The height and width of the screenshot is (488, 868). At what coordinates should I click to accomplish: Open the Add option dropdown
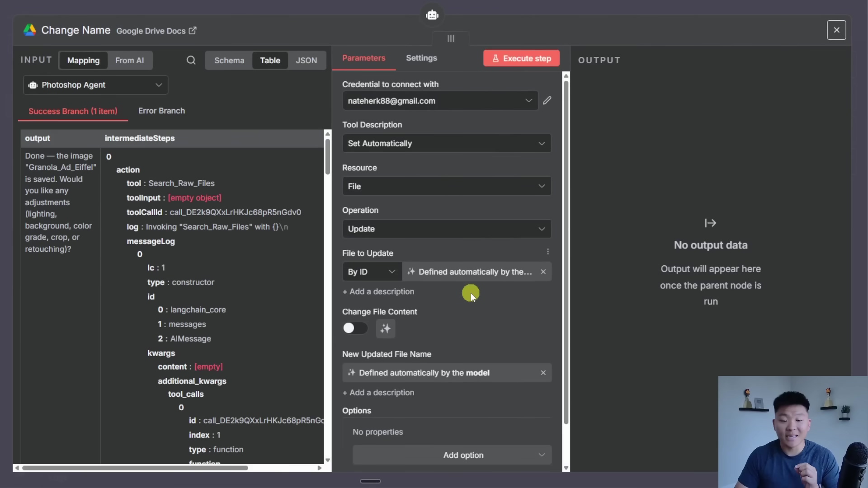(452, 455)
